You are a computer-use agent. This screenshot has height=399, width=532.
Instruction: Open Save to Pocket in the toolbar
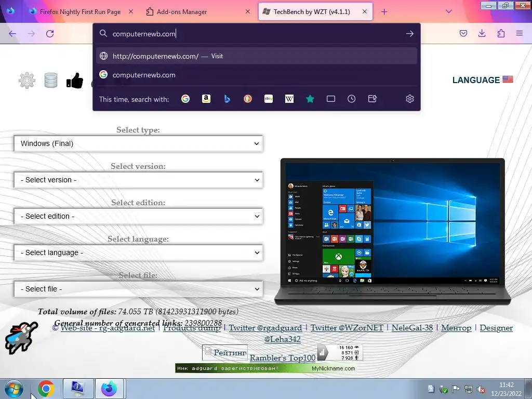pyautogui.click(x=463, y=33)
